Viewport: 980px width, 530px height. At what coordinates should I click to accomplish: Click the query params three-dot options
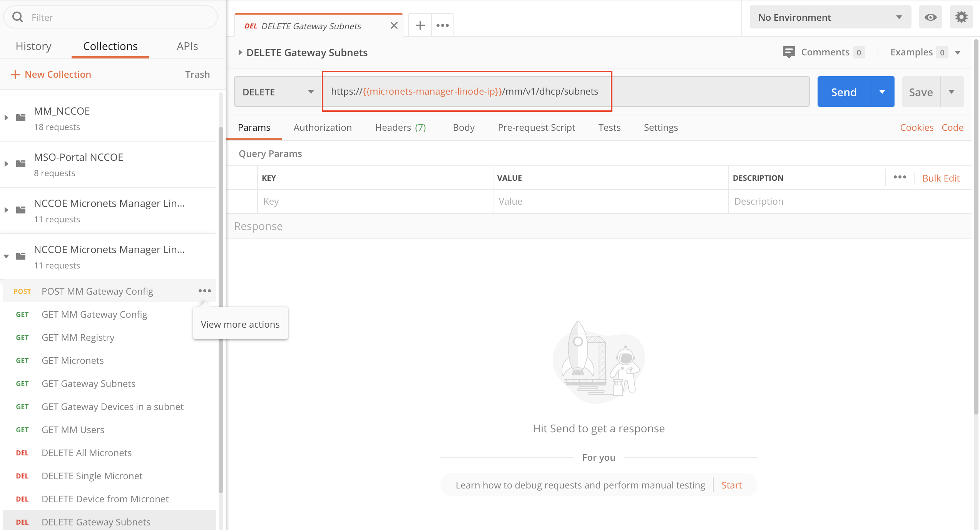[900, 177]
